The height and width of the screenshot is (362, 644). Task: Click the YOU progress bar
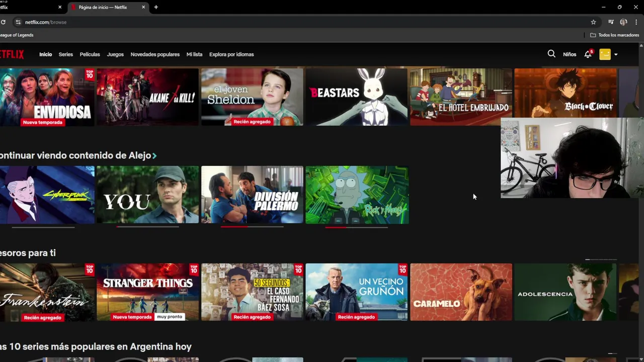(x=147, y=227)
